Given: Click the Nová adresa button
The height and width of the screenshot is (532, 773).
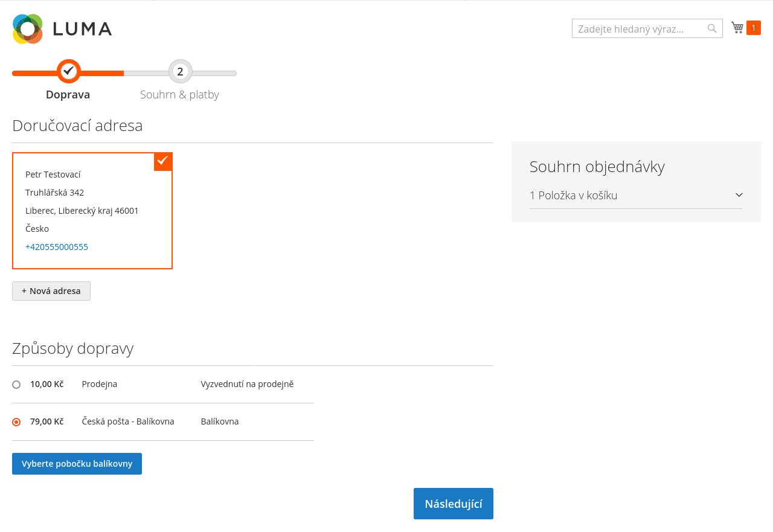Looking at the screenshot, I should 51,291.
